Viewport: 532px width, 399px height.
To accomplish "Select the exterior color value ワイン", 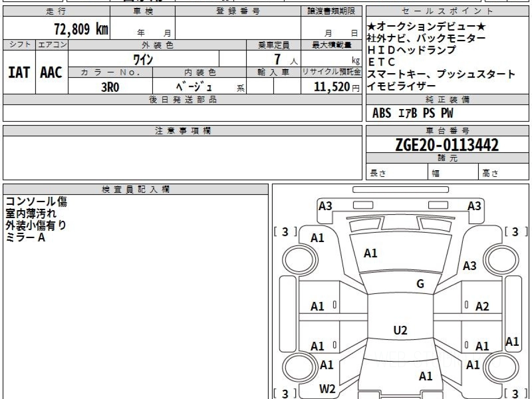I will (143, 59).
